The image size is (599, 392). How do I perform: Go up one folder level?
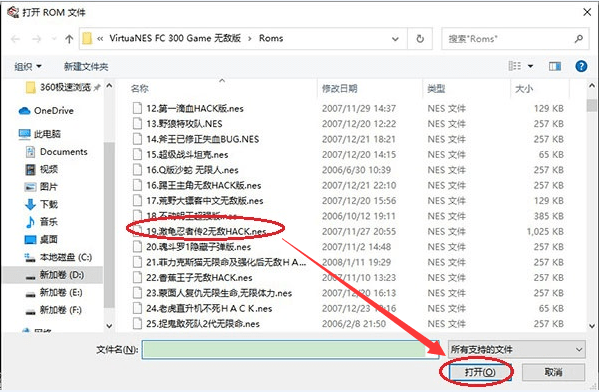tap(69, 39)
